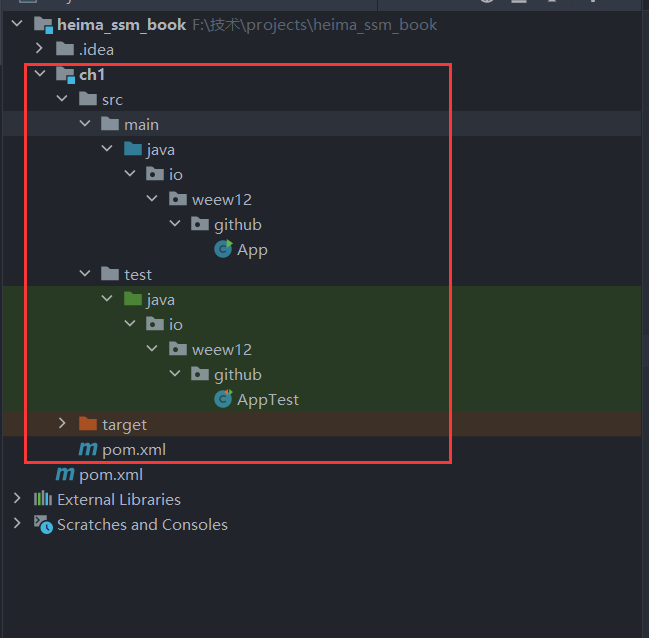Click the AppTest class icon
Viewport: 649px width, 638px height.
point(224,399)
